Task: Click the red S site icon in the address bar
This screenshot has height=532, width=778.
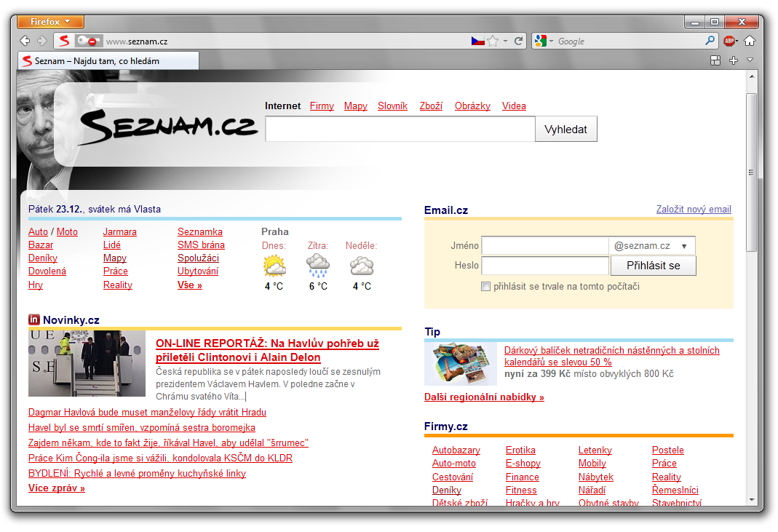Action: point(64,41)
